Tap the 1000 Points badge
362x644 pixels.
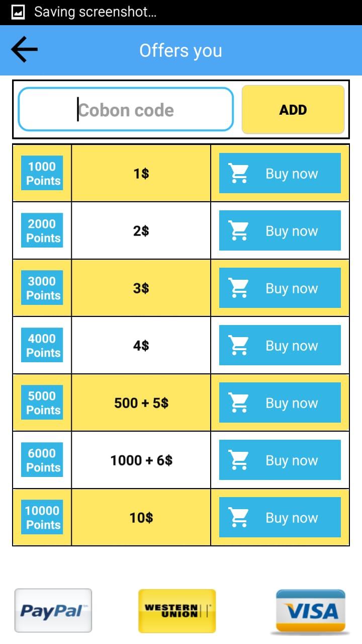point(42,174)
